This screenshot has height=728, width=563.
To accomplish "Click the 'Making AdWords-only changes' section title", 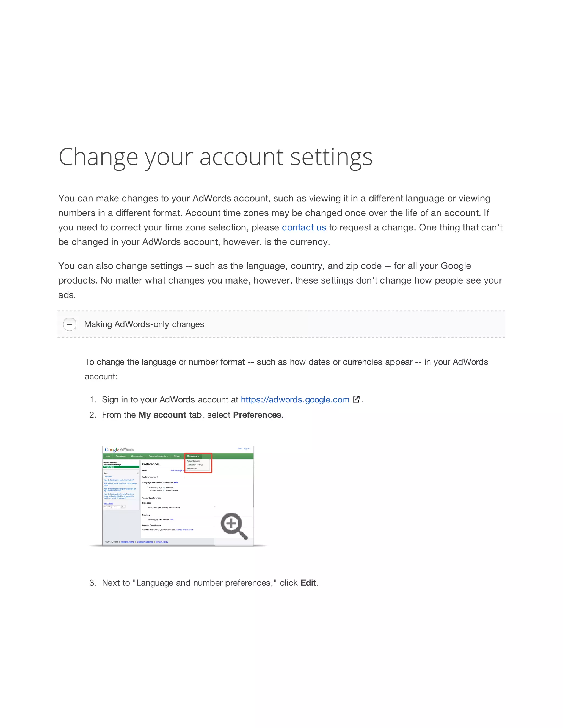I will [x=144, y=324].
